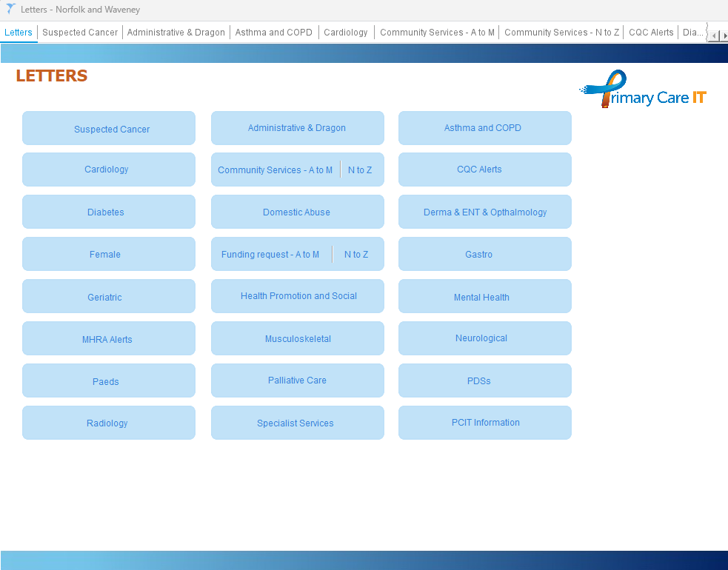Click the app icon in title bar
Screen dimensions: 728x570
click(x=10, y=10)
